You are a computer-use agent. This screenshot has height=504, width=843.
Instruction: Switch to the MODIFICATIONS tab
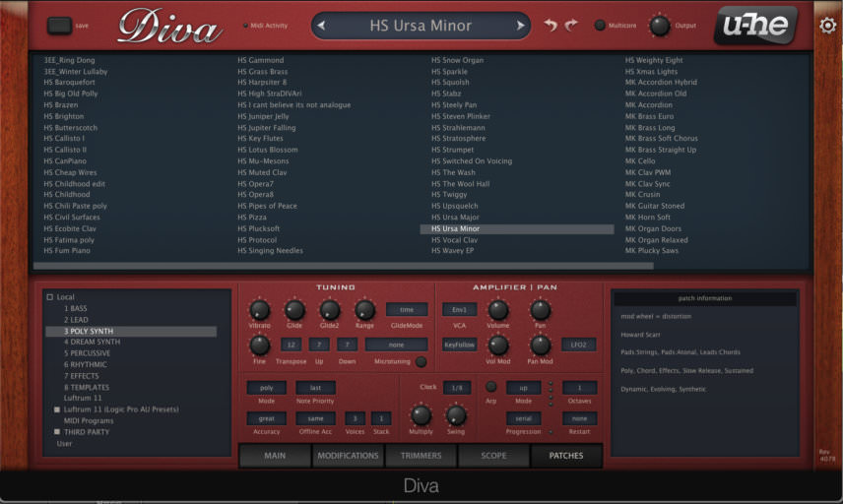[x=348, y=456]
